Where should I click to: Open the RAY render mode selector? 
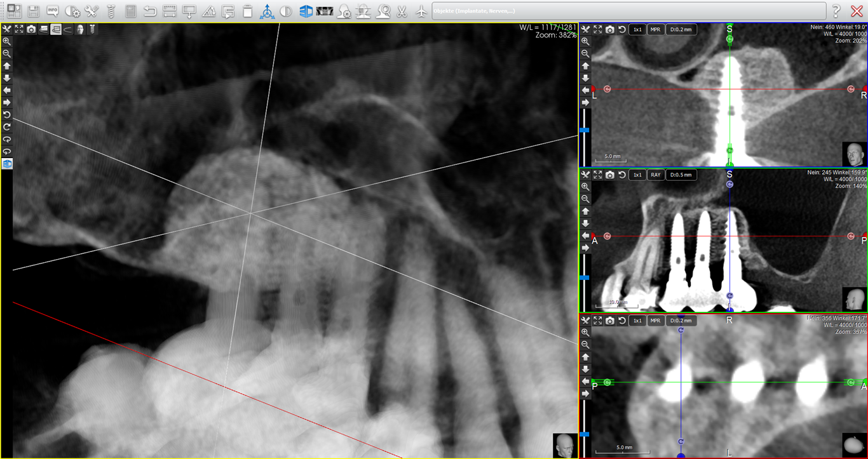[656, 175]
